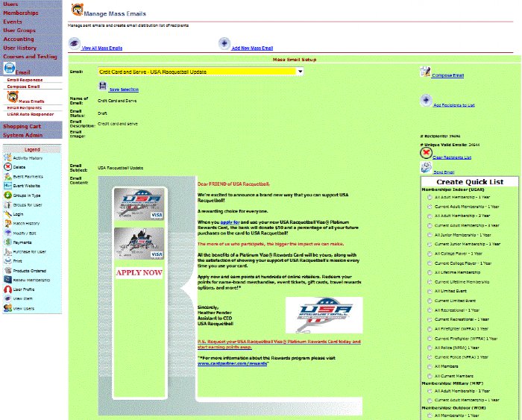Click the Purchase for User legend icon
522x420 pixels.
tap(7, 251)
